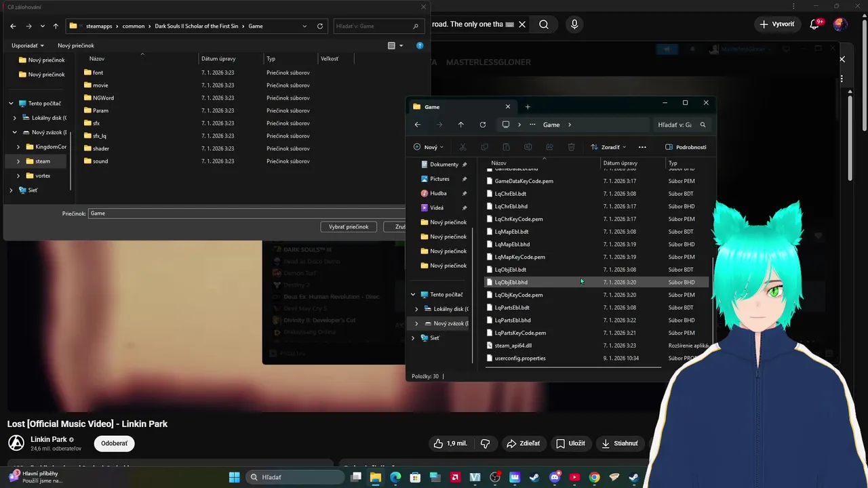Image resolution: width=868 pixels, height=488 pixels.
Task: Select the NGWord folder in the dialog
Action: tap(103, 98)
